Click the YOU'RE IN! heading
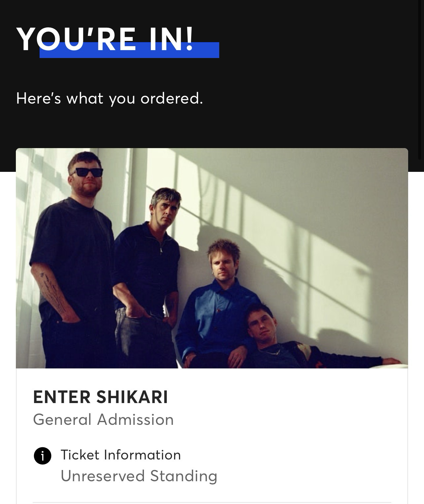 (106, 39)
